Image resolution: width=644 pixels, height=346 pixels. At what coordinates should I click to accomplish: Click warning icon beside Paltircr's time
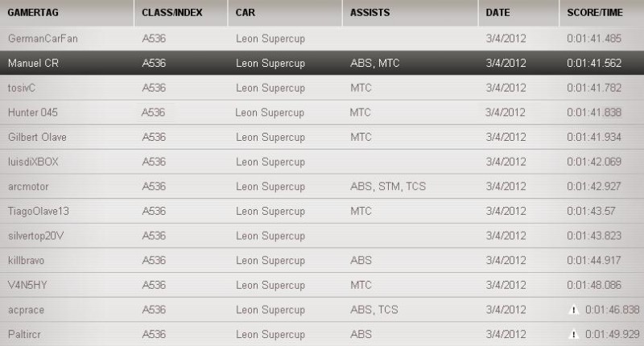(574, 334)
